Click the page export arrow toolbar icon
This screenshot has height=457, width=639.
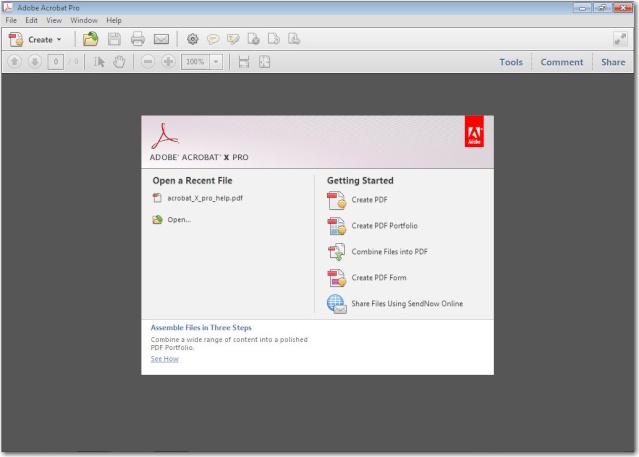[274, 39]
